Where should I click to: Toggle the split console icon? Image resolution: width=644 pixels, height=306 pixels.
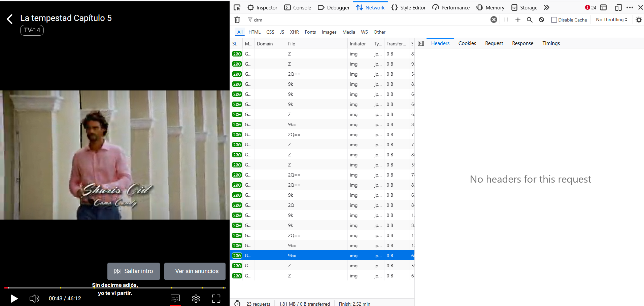point(603,7)
